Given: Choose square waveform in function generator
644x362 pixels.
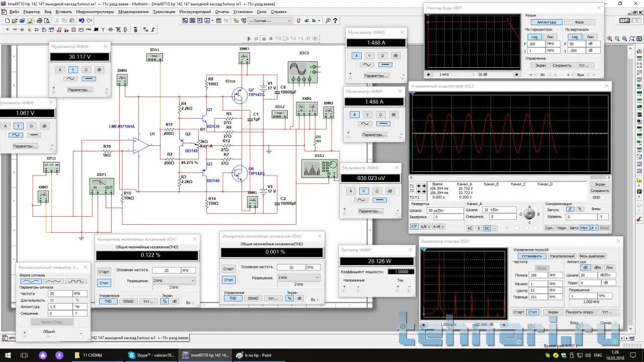Looking at the screenshot, I should click(76, 282).
